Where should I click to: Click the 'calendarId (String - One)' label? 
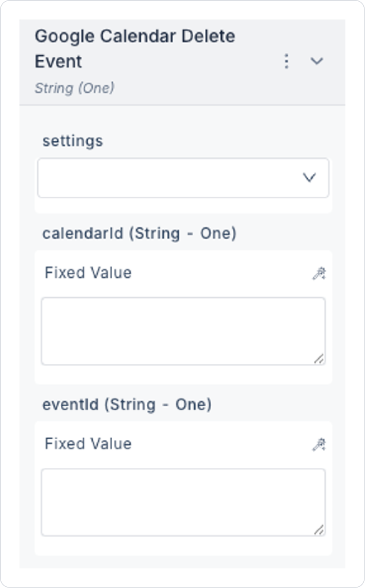pos(139,233)
